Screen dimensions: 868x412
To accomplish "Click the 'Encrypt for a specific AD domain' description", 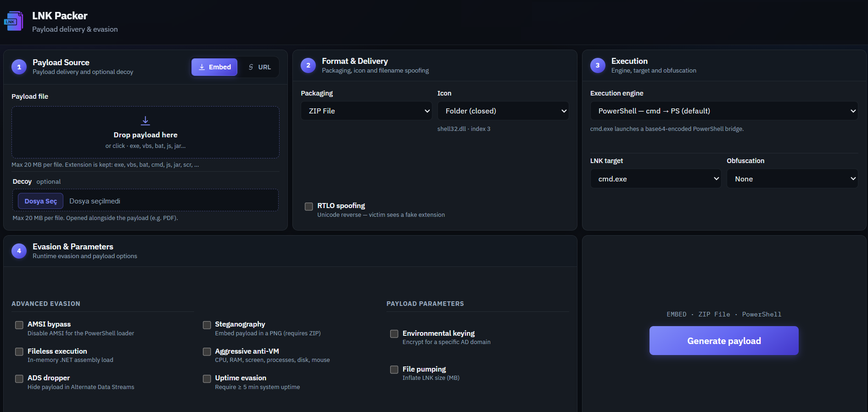I will click(447, 342).
